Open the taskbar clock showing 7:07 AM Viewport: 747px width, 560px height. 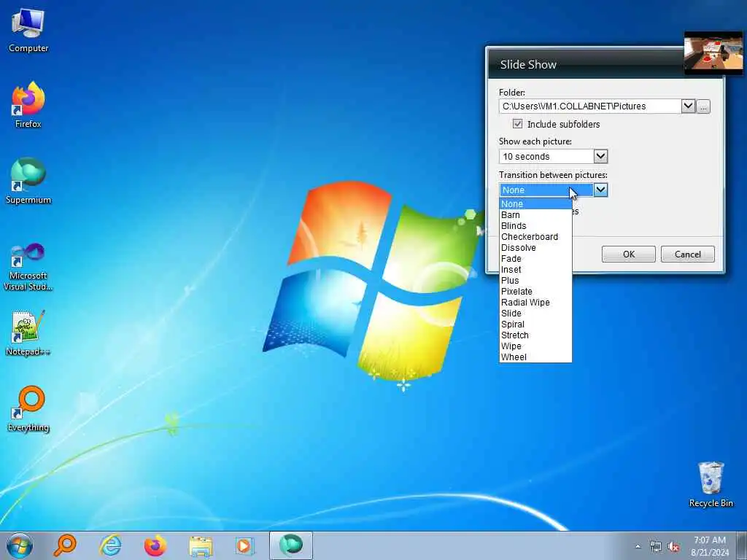(710, 545)
